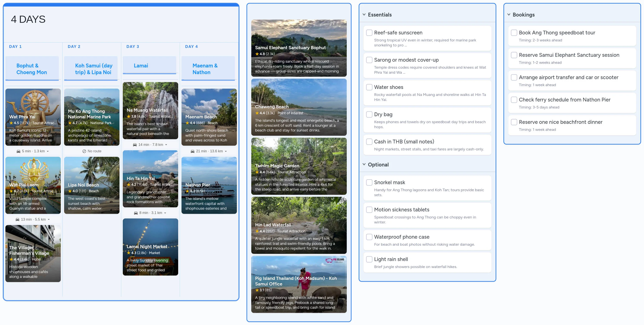Screen dimensions: 644x325
Task: Tick Motion sickness tablets checkbox
Action: pos(369,210)
